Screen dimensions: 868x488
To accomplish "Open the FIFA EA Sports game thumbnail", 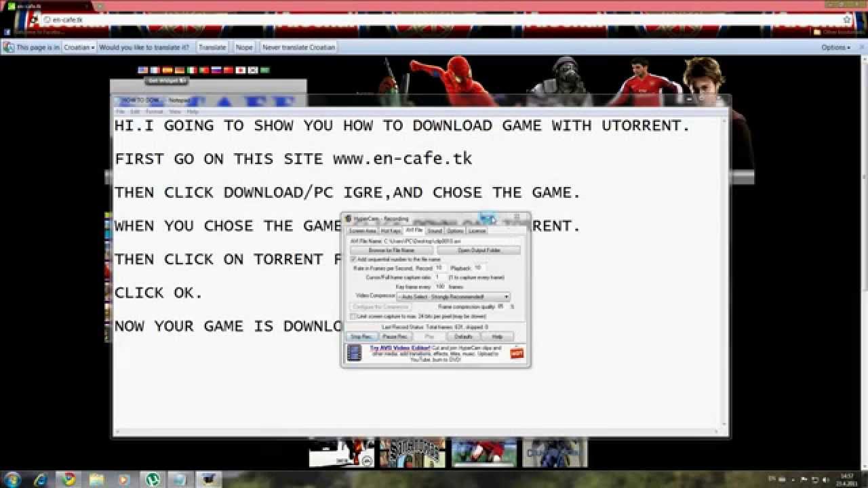I will [342, 452].
